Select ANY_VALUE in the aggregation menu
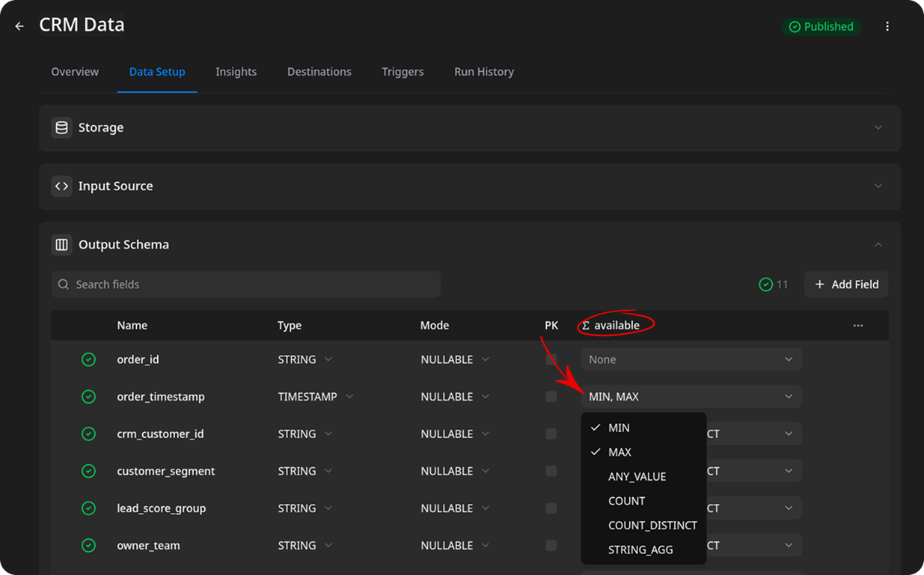This screenshot has width=924, height=575. [x=643, y=476]
